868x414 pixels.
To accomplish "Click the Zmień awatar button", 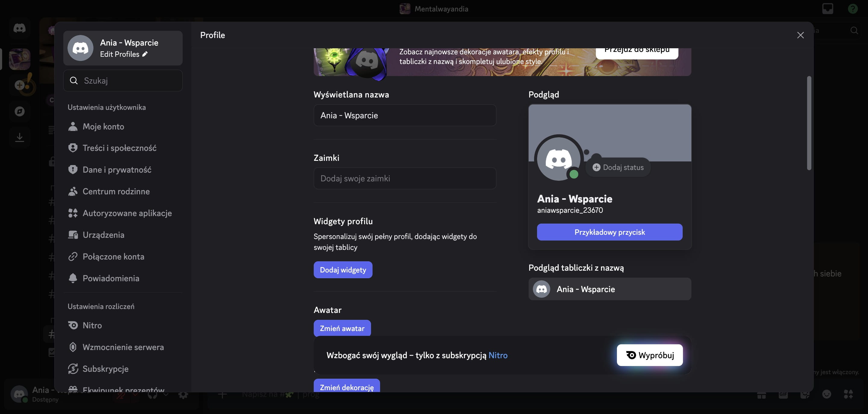I will 342,328.
